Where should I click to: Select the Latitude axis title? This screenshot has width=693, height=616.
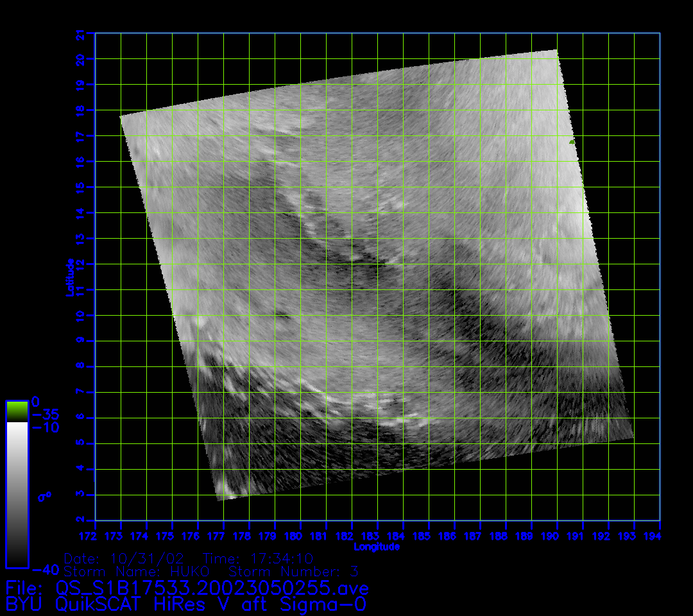click(x=69, y=277)
